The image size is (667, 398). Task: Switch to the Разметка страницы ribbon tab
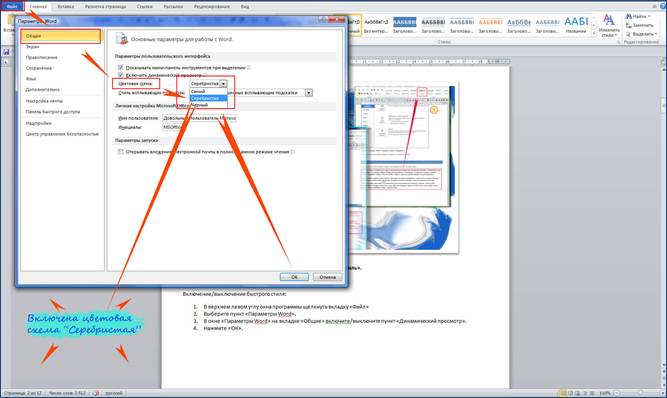(105, 6)
